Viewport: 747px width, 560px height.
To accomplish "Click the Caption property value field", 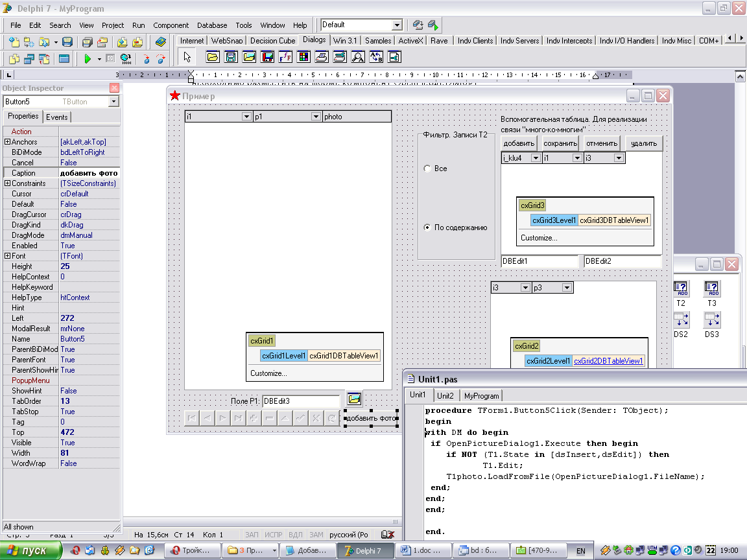I will pyautogui.click(x=89, y=173).
